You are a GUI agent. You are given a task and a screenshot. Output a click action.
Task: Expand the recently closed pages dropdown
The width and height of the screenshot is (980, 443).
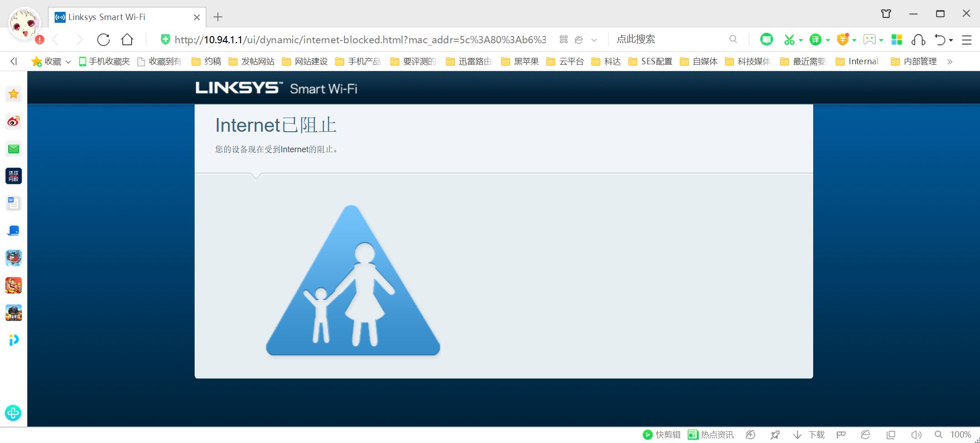(x=951, y=41)
